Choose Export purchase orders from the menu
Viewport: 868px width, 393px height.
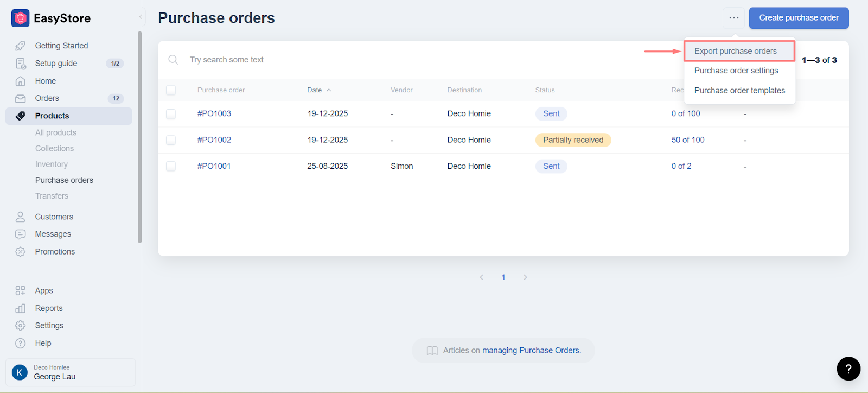pyautogui.click(x=735, y=51)
